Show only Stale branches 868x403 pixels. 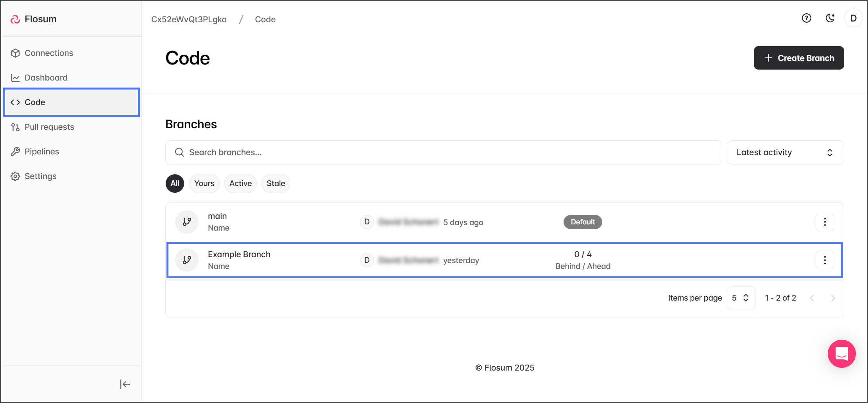[x=276, y=183]
